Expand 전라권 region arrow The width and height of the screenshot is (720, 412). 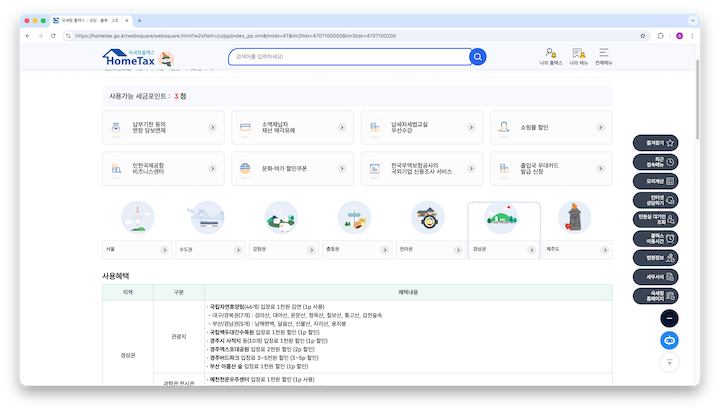[458, 250]
